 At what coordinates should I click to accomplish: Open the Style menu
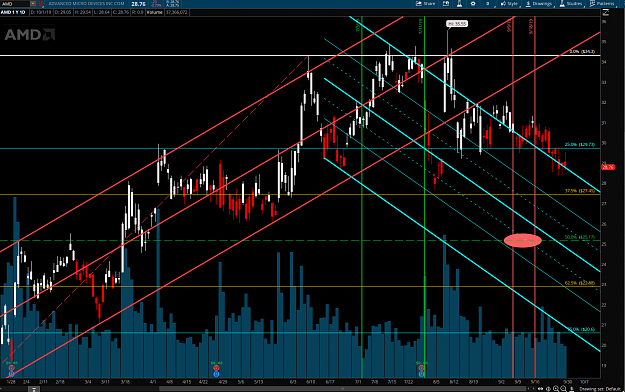[x=509, y=4]
